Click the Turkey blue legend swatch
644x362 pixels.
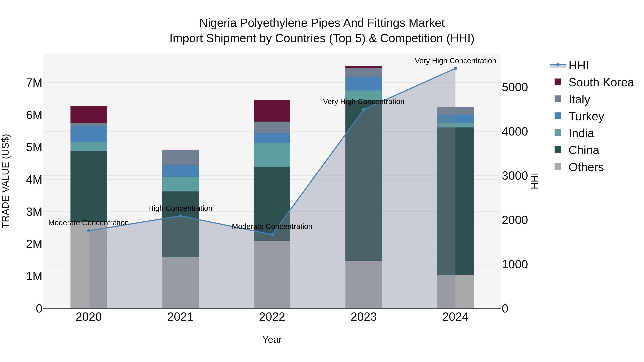click(x=558, y=116)
